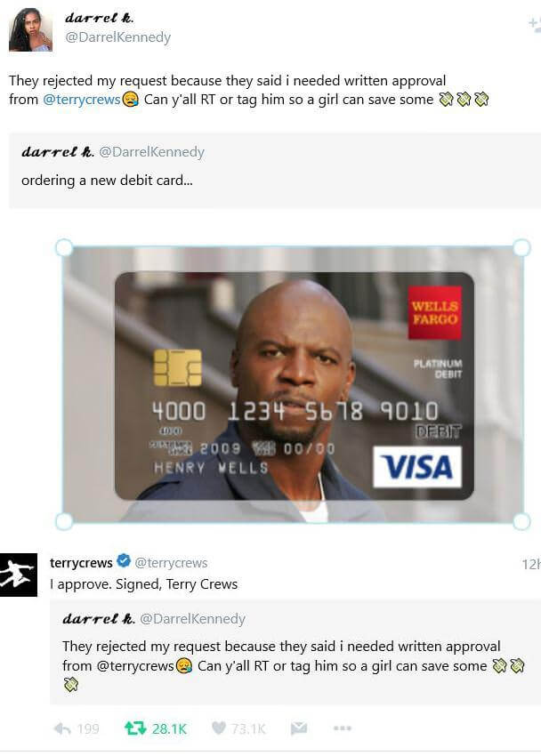The width and height of the screenshot is (541, 756).
Task: Select bottom-right crop handle on card image
Action: click(x=521, y=521)
